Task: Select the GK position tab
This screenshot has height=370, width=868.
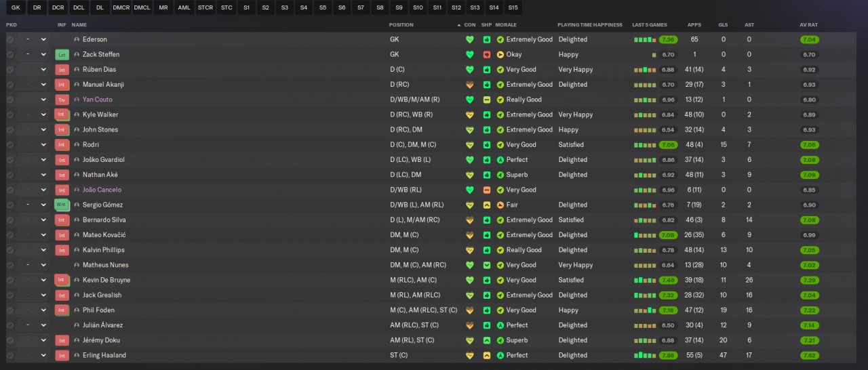Action: click(x=16, y=7)
